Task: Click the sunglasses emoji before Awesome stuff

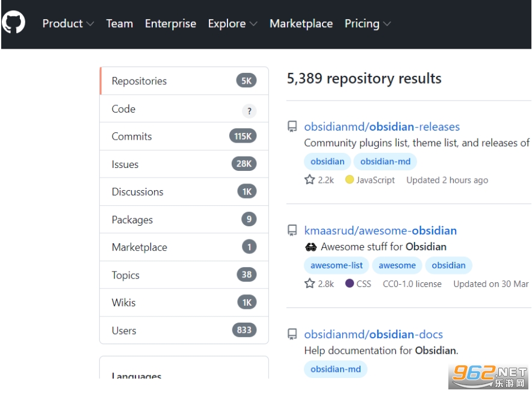Action: [311, 247]
